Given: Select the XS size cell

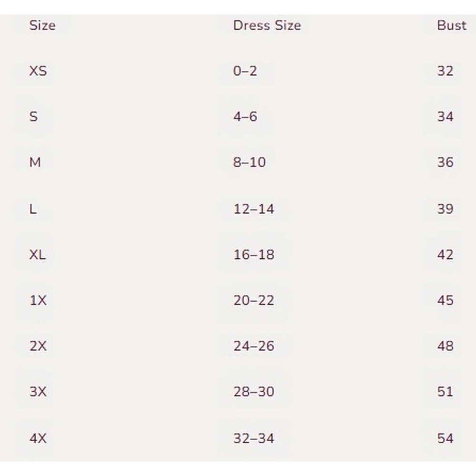Looking at the screenshot, I should coord(38,71).
